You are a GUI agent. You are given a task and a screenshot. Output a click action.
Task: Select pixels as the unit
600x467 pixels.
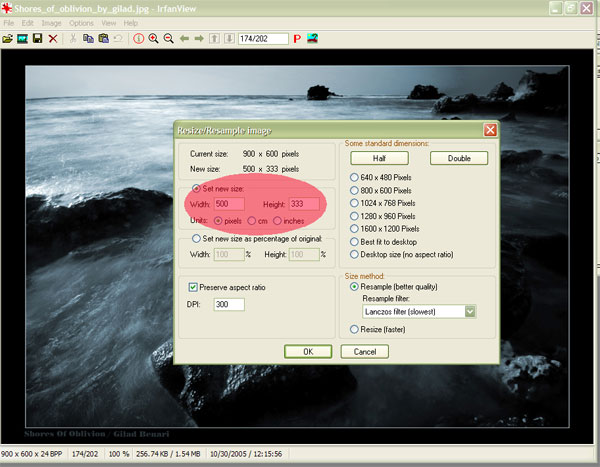[x=218, y=221]
